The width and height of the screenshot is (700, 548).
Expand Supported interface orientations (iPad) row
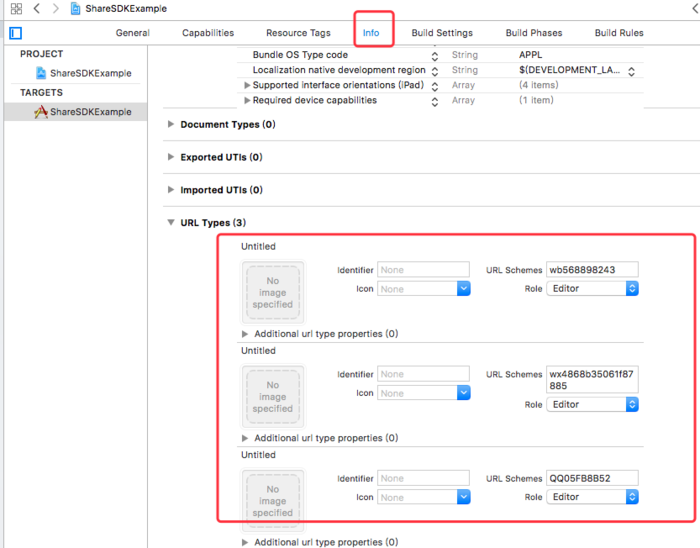[x=247, y=85]
